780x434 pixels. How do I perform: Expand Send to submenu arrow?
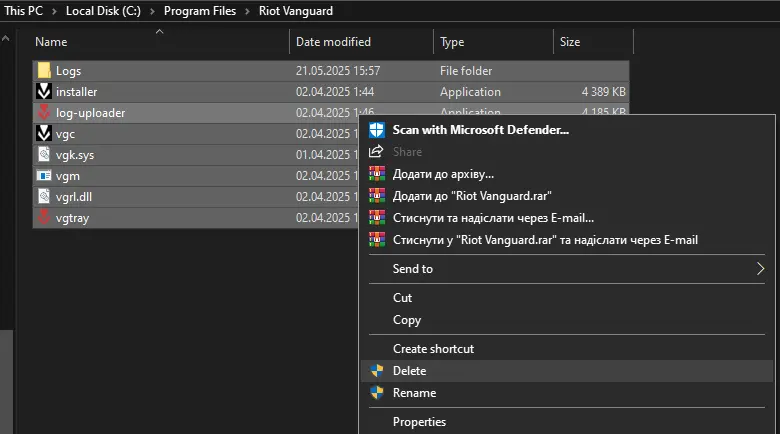pyautogui.click(x=760, y=269)
